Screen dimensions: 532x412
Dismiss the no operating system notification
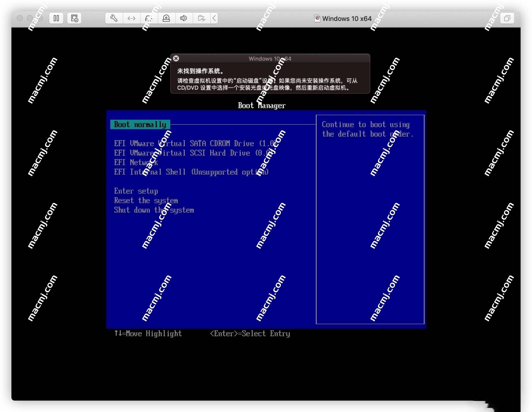pos(176,58)
